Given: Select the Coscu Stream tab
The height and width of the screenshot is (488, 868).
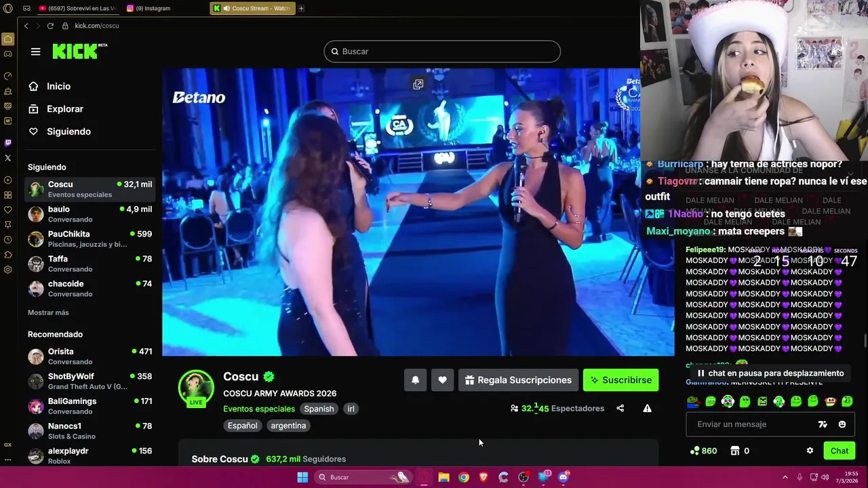Looking at the screenshot, I should coord(252,8).
